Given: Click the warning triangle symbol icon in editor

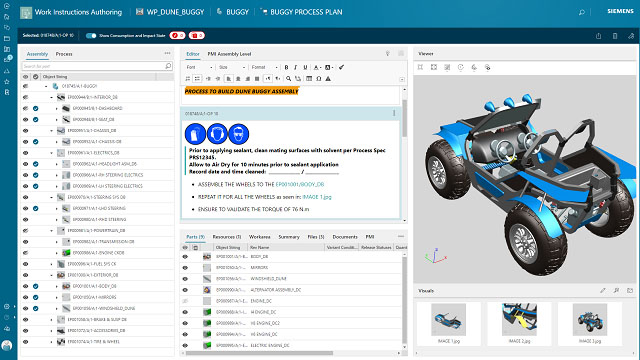Looking at the screenshot, I should click(x=328, y=79).
